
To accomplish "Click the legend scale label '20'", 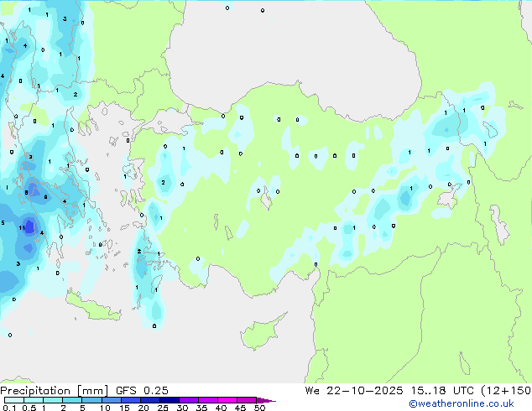I will point(143,408).
